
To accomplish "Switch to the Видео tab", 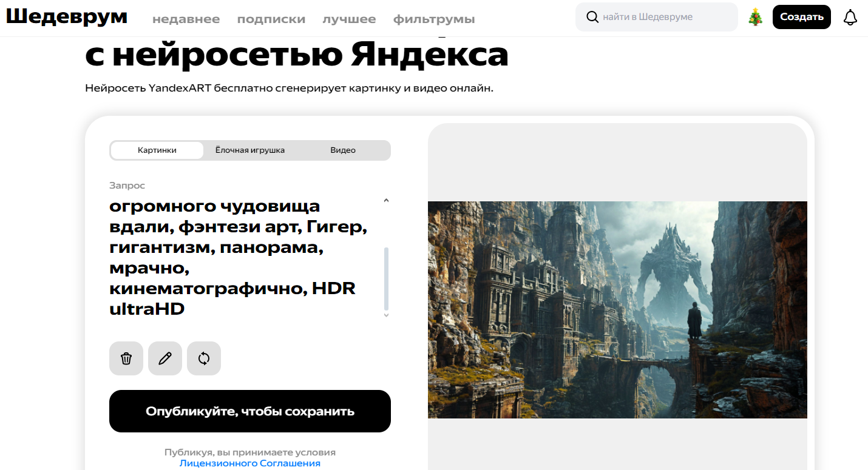I will click(x=342, y=150).
